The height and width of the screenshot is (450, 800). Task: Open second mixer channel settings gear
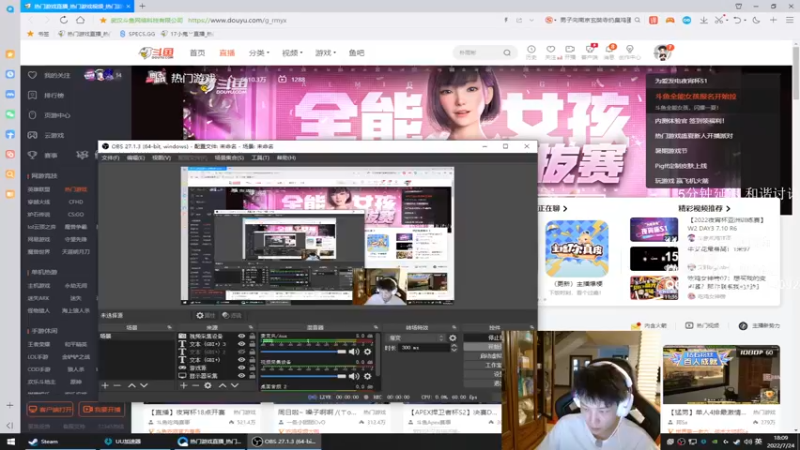click(x=367, y=377)
